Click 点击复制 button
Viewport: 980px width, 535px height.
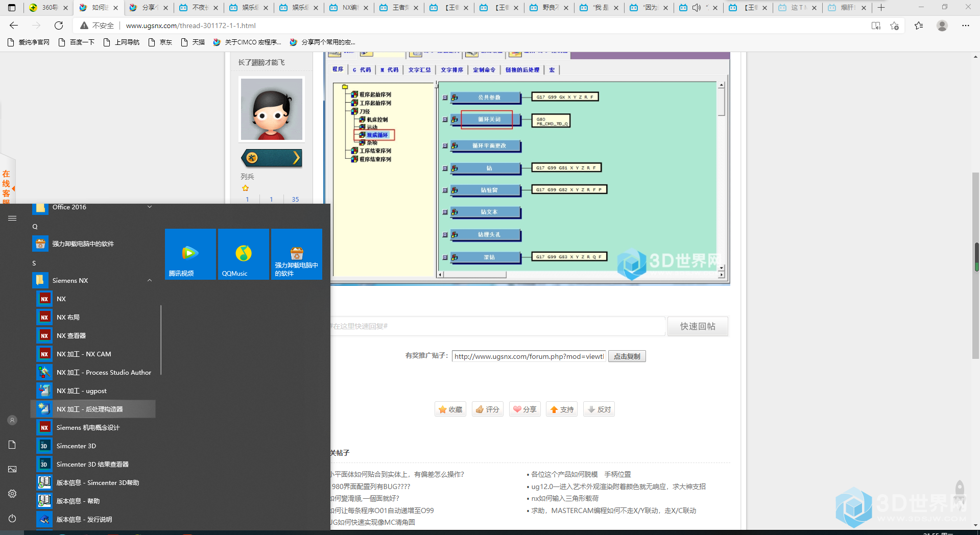tap(627, 356)
